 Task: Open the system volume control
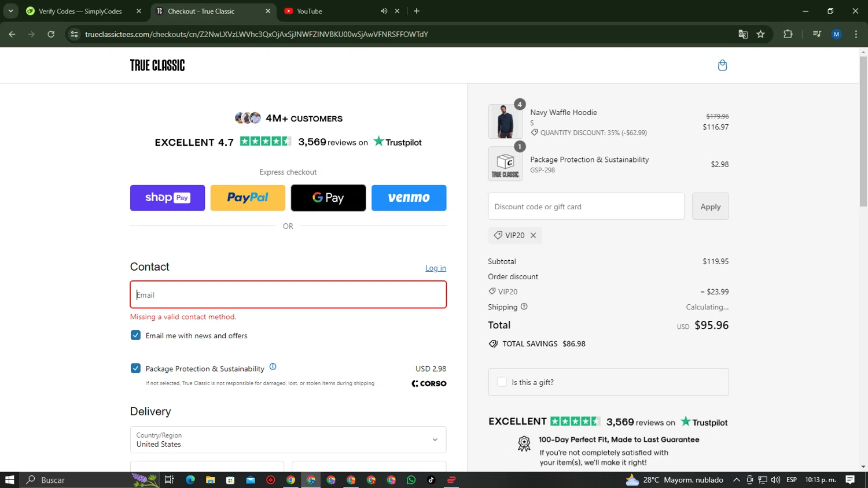click(776, 480)
